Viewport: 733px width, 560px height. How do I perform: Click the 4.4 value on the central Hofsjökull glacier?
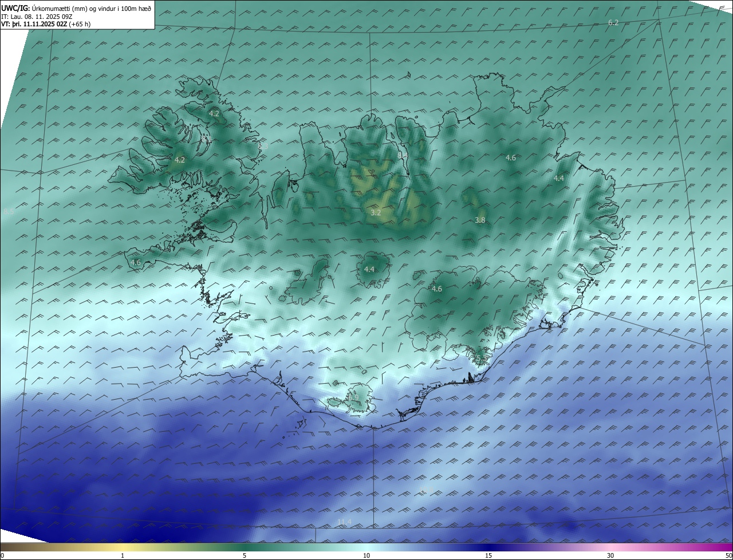[x=369, y=269]
